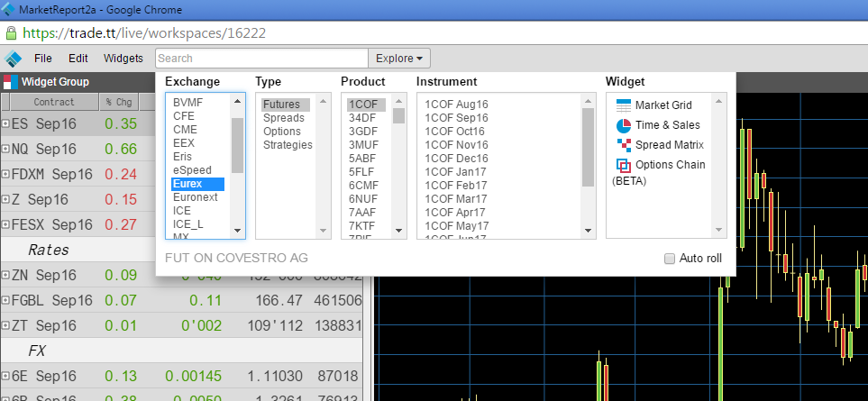Select CME in the Exchange list

185,130
